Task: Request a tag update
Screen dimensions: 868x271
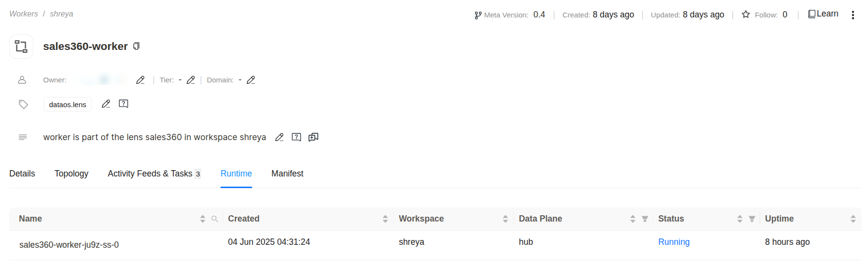Action: click(x=124, y=104)
